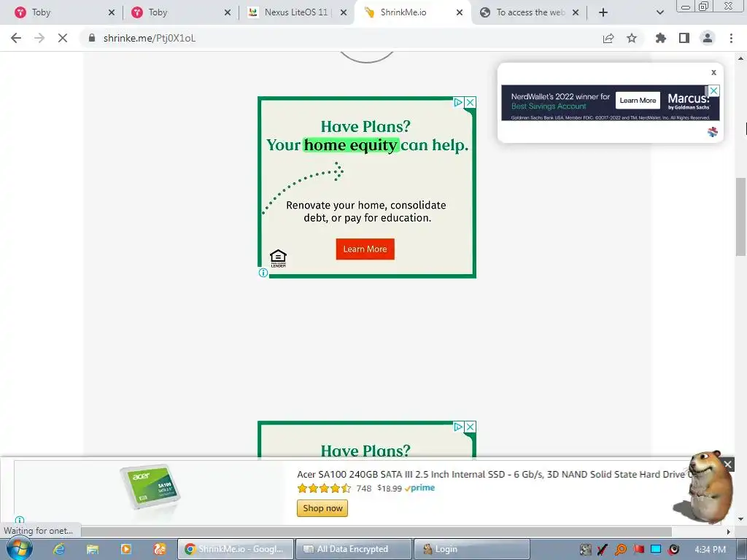Click the colorful logo under Marcus ad
Screen dimensions: 747x560
click(713, 132)
